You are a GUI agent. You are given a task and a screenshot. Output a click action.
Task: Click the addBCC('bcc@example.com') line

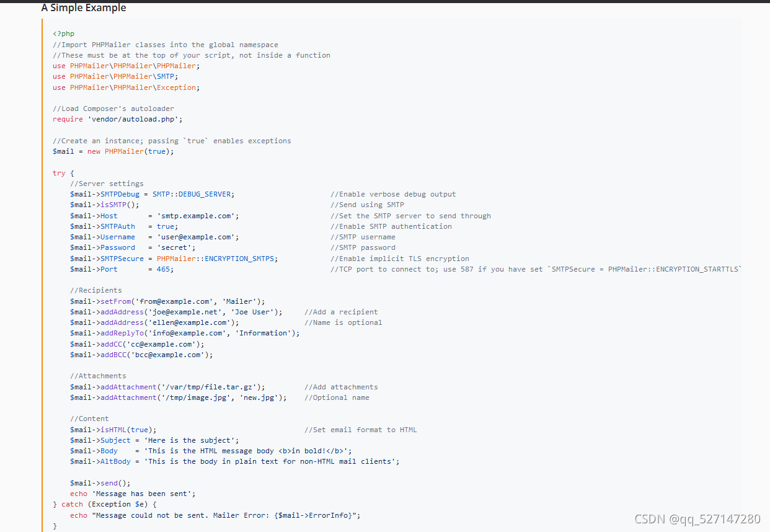click(141, 355)
